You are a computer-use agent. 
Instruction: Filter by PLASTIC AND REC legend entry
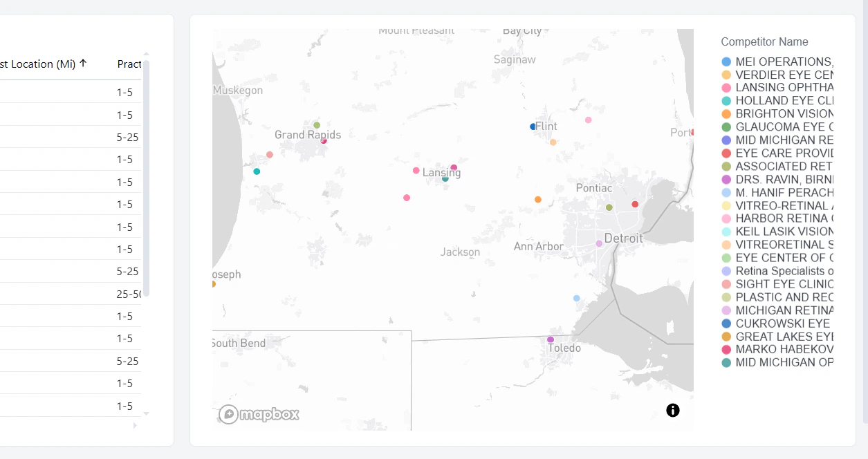[x=777, y=297]
